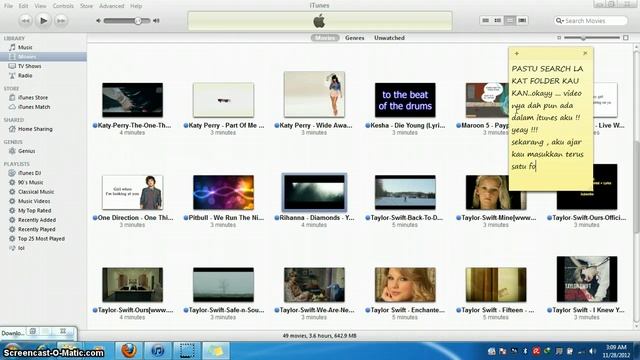Add a new sticky note with plus

pyautogui.click(x=517, y=53)
